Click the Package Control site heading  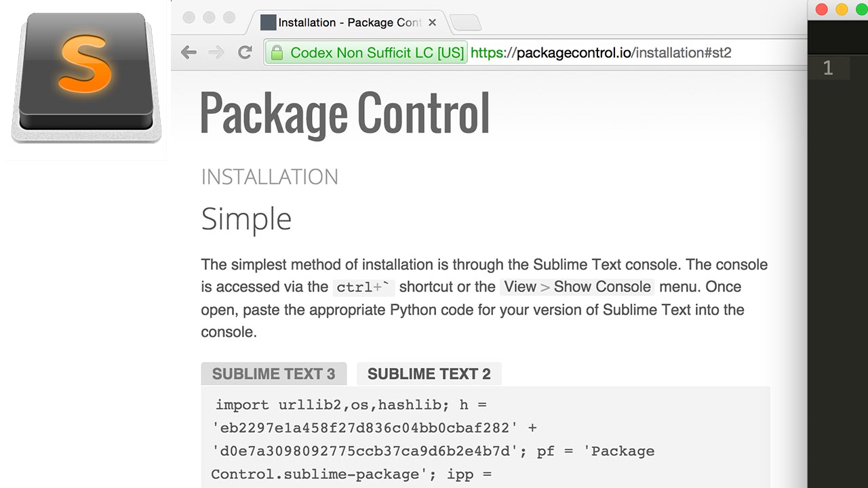point(345,113)
